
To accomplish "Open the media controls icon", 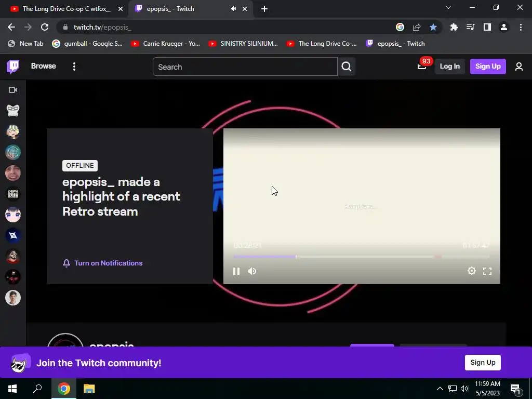I will (x=470, y=27).
